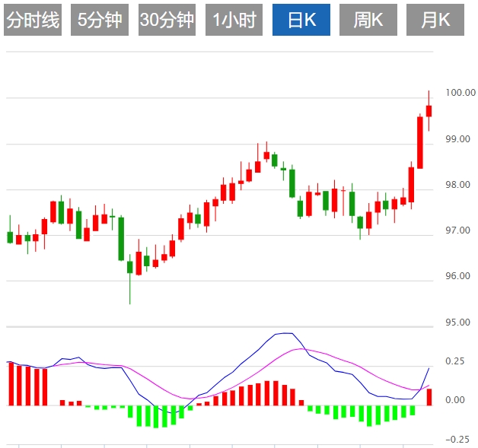Click the 100.00 price axis label
The image size is (478, 448).
(459, 93)
